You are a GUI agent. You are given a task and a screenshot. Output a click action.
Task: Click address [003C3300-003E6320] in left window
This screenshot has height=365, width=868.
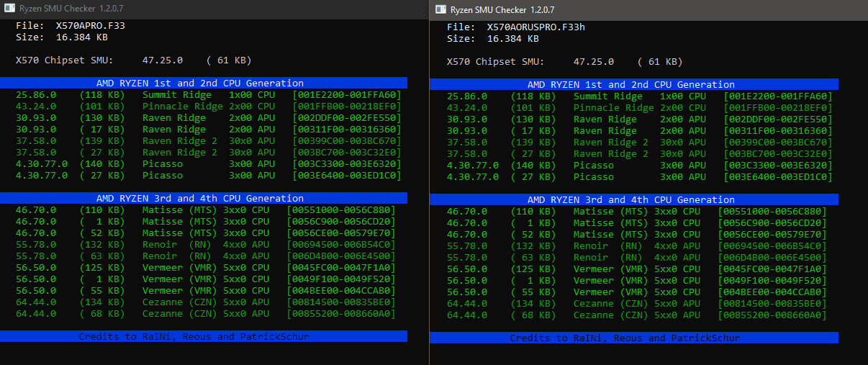pyautogui.click(x=347, y=164)
